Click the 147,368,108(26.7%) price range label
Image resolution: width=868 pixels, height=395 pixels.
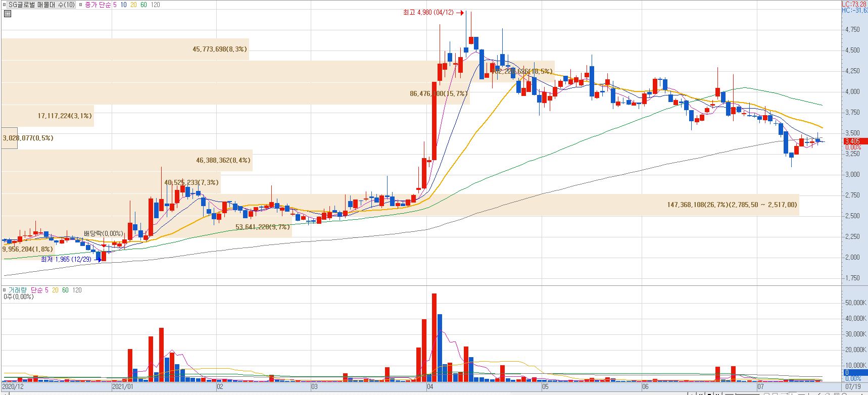(732, 205)
